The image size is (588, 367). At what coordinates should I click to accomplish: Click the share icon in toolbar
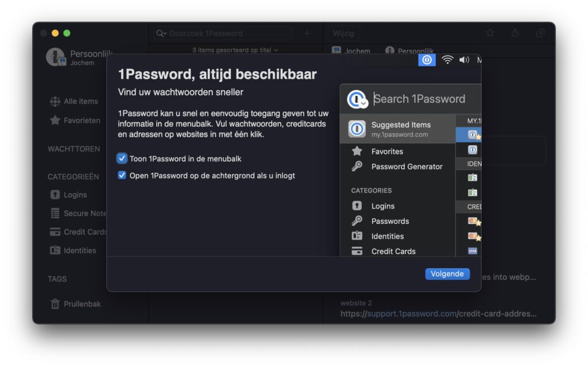coord(515,33)
